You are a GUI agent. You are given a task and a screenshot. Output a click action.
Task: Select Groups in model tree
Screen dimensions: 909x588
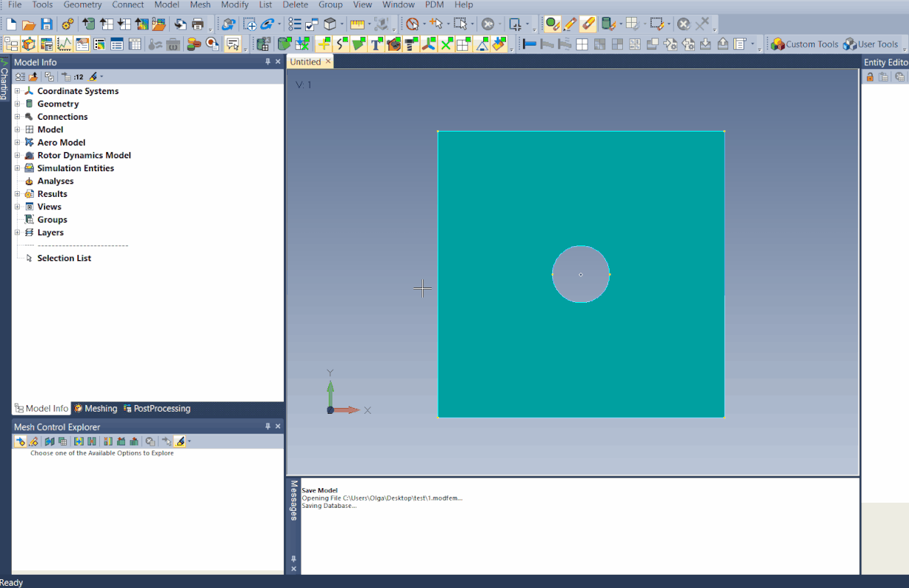coord(52,220)
